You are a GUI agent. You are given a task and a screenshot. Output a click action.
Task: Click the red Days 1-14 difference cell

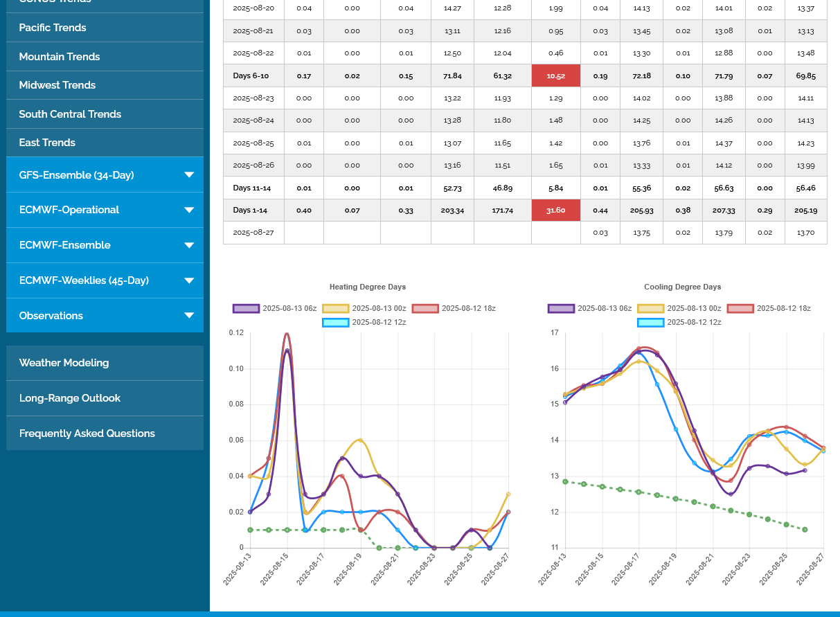pos(555,211)
